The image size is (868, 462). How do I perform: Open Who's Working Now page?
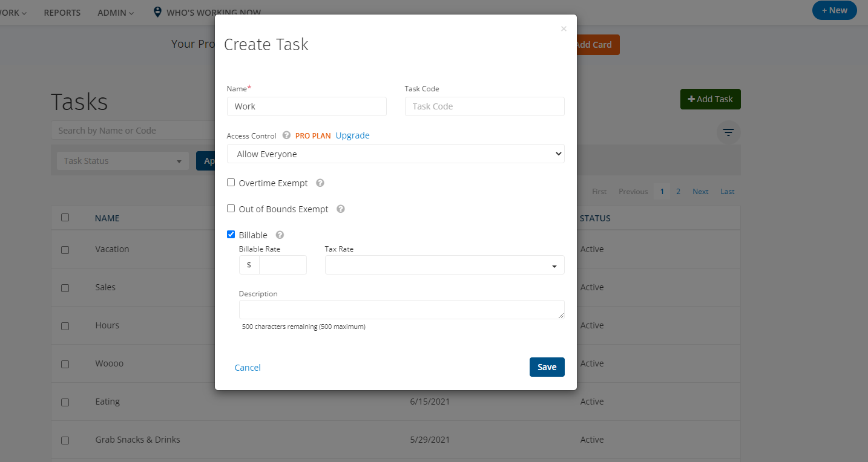(214, 13)
